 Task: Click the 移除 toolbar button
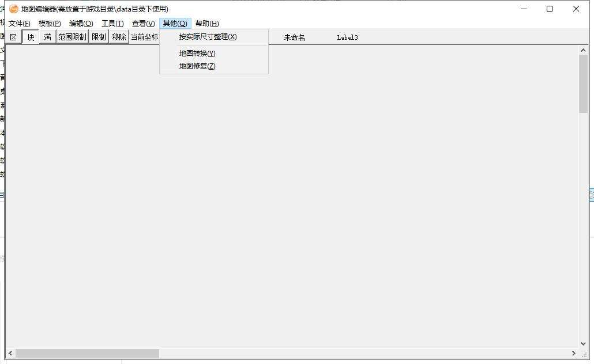[x=119, y=37]
